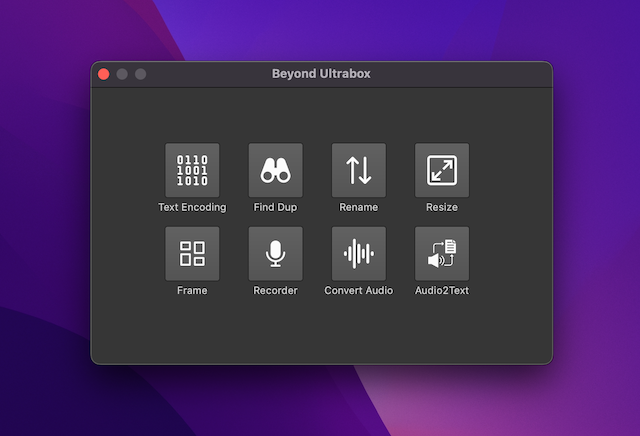The width and height of the screenshot is (640, 436).
Task: Click the Frame grid layout icon
Action: click(x=192, y=253)
